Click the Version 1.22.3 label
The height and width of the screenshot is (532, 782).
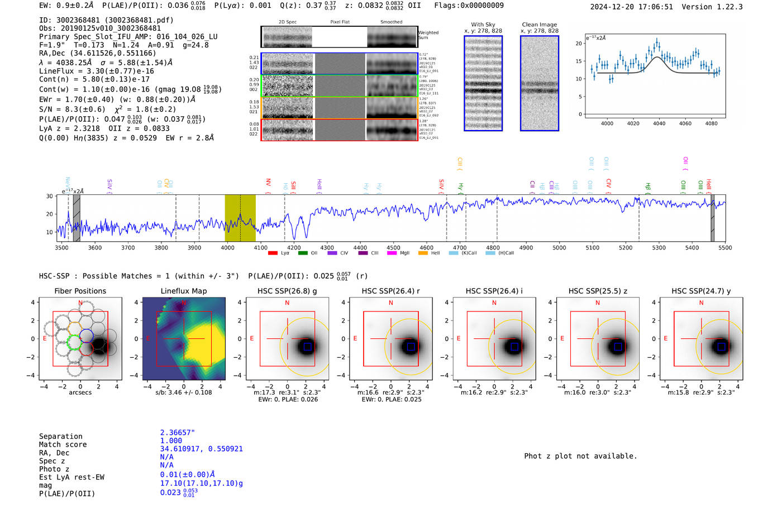point(712,7)
